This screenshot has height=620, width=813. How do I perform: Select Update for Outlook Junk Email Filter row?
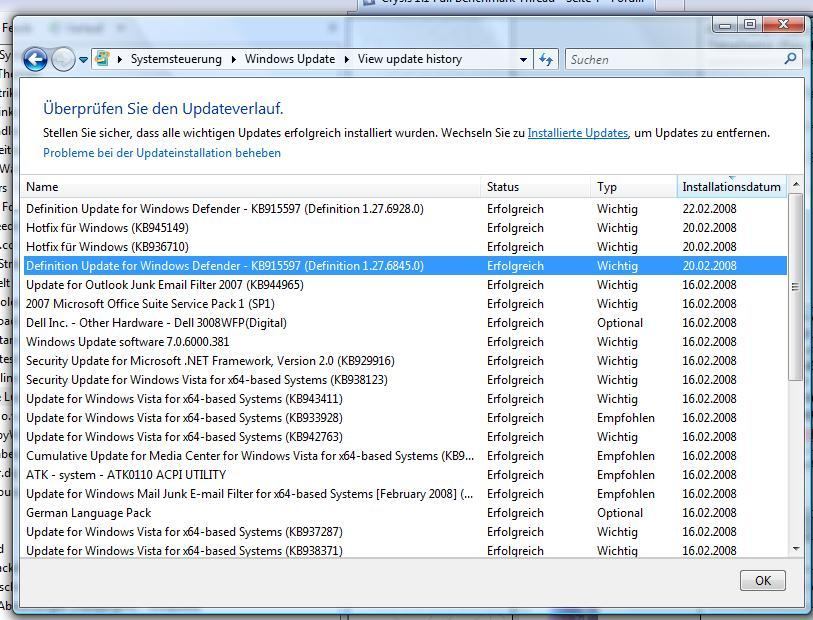[x=405, y=285]
